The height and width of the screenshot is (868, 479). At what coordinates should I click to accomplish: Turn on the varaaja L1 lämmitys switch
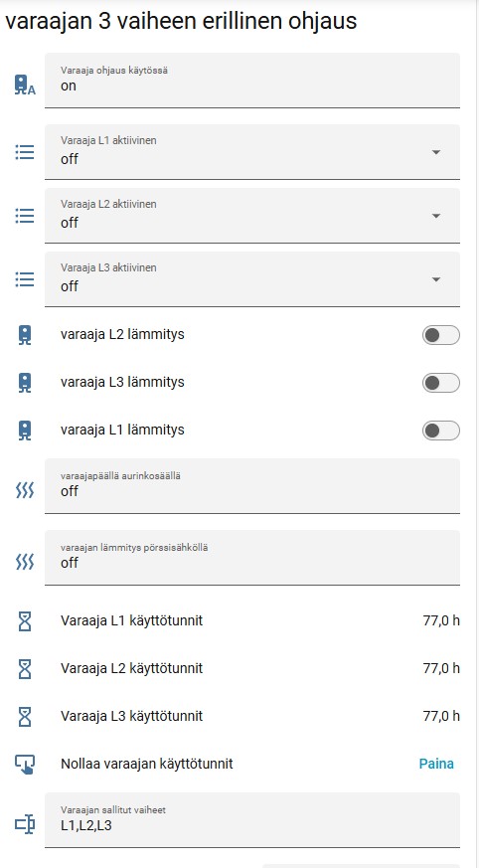[x=441, y=431]
